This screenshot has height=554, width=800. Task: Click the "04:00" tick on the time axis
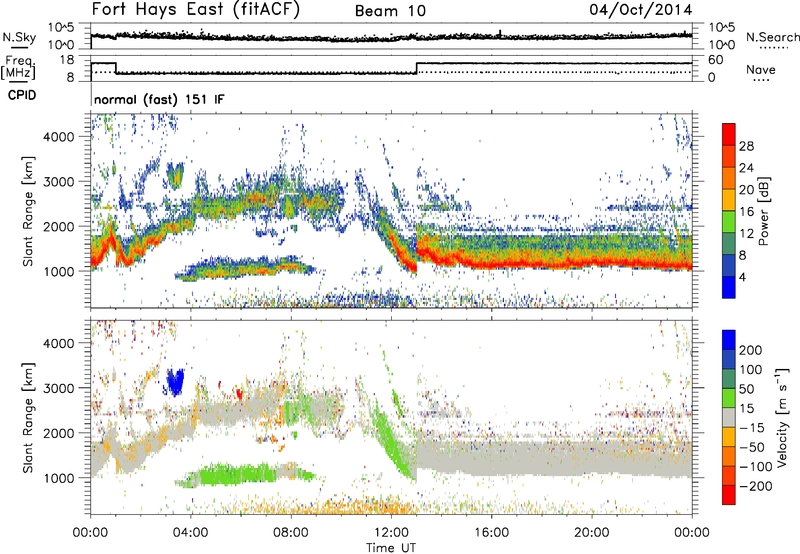pyautogui.click(x=191, y=533)
